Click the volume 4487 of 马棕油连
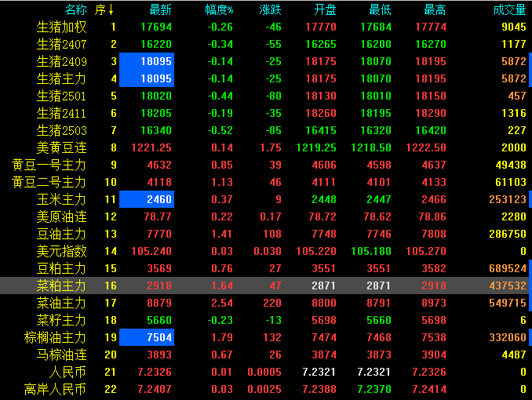 (x=514, y=355)
